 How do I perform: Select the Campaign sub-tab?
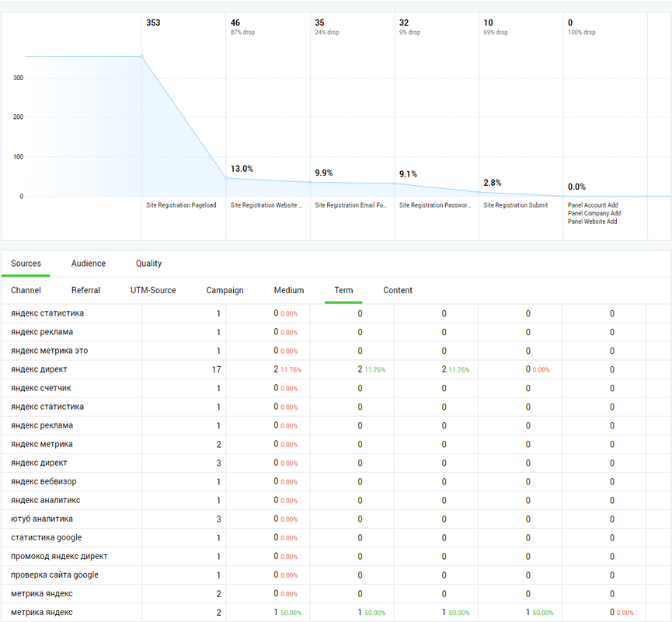coord(225,291)
